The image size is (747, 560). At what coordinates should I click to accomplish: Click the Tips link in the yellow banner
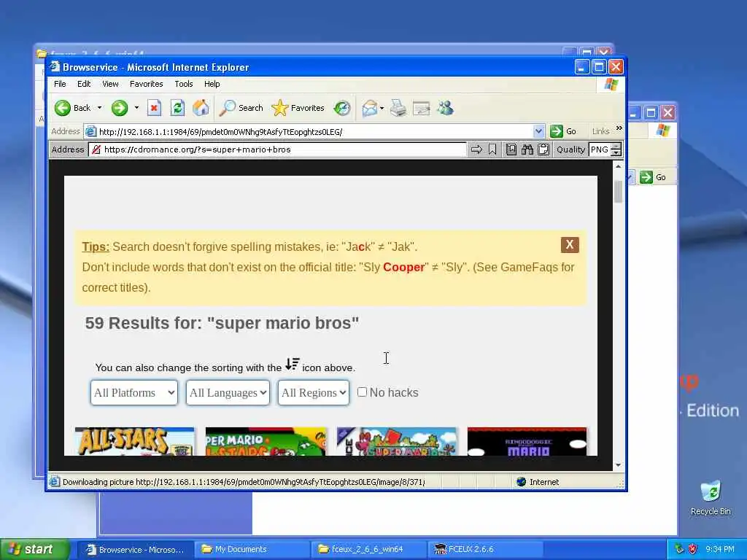click(x=96, y=246)
